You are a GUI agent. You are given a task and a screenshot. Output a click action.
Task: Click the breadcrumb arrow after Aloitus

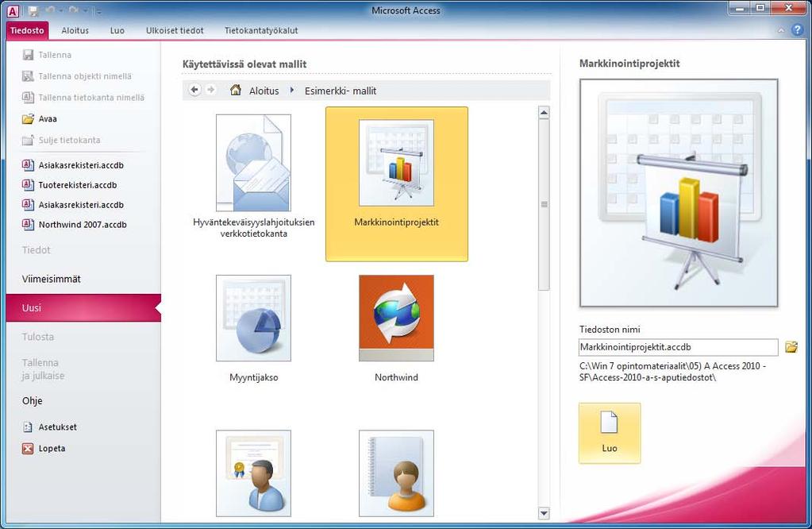[292, 91]
